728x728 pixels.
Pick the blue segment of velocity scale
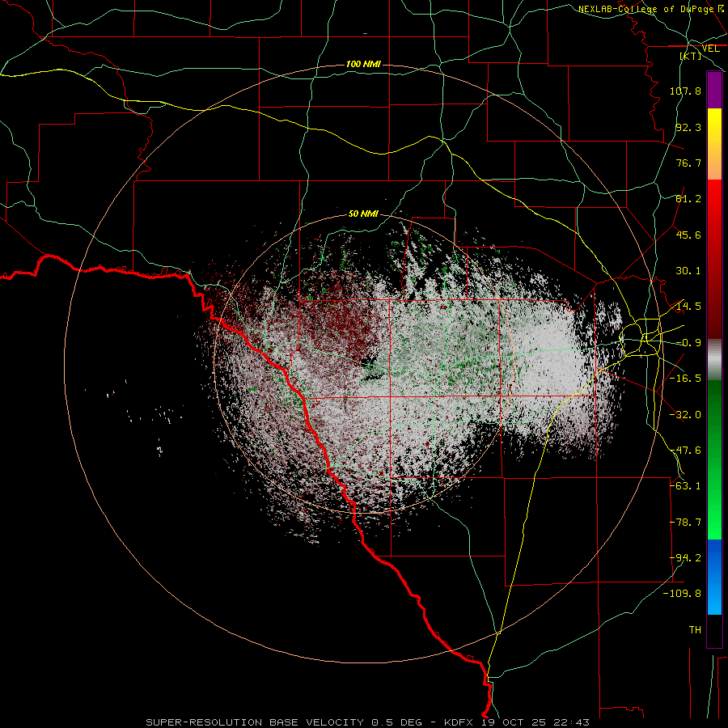pyautogui.click(x=714, y=577)
